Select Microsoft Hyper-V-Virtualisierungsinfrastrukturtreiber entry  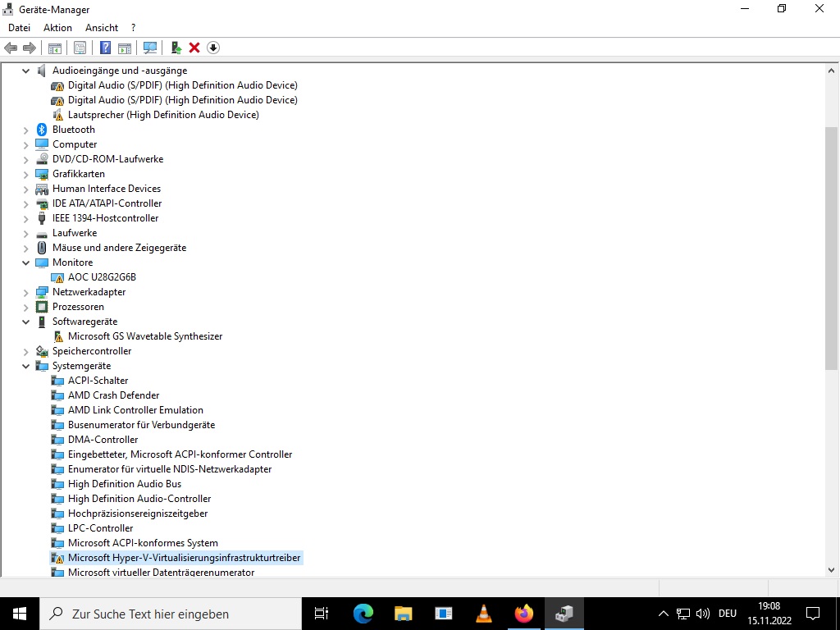(185, 558)
